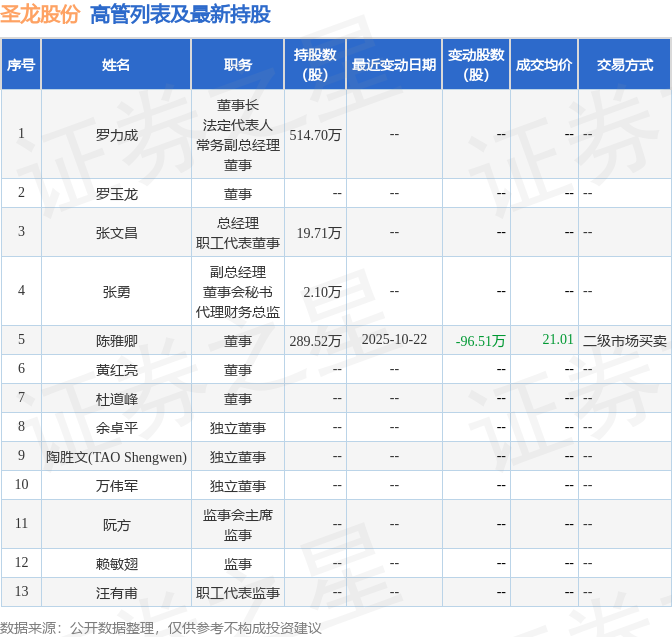
Task: Click 罗力成's job titles cell
Action: 238,135
